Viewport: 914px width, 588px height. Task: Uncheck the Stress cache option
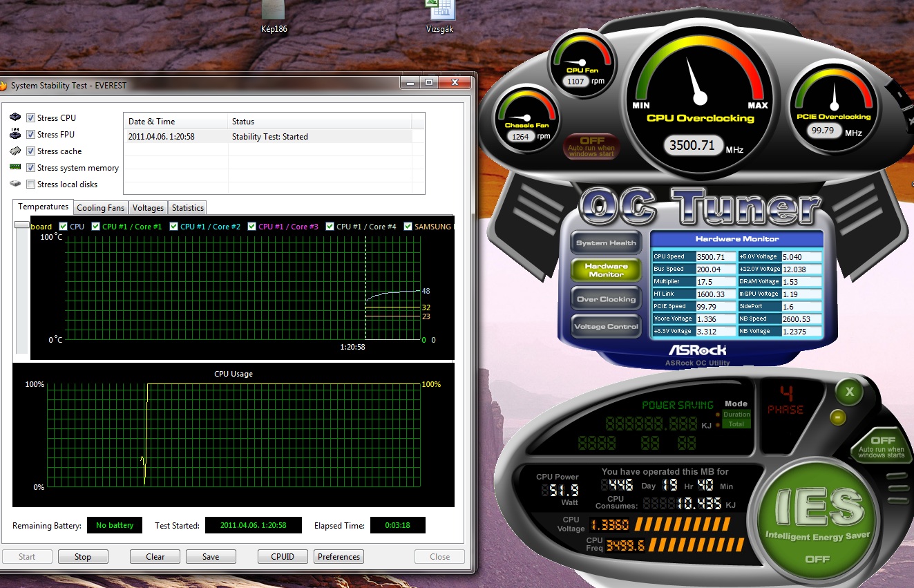30,151
